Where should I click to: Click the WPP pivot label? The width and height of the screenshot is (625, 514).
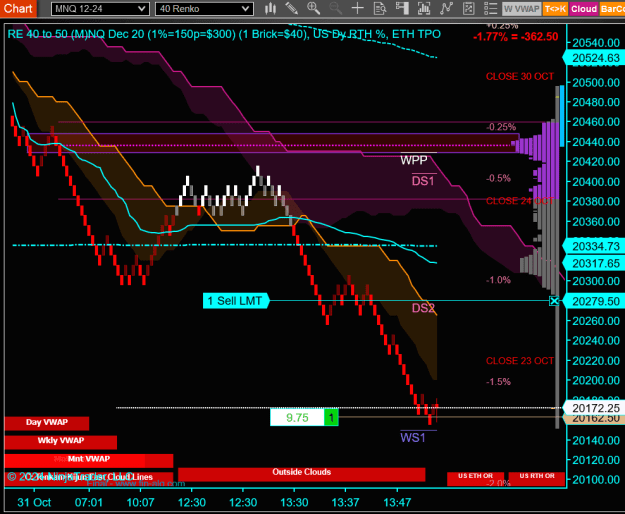[414, 160]
